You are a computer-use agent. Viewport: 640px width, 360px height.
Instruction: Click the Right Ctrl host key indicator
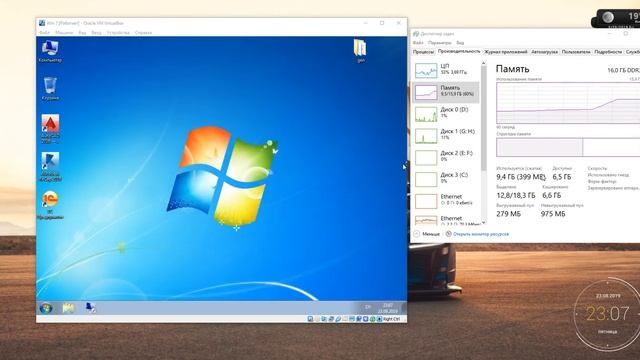[x=391, y=319]
